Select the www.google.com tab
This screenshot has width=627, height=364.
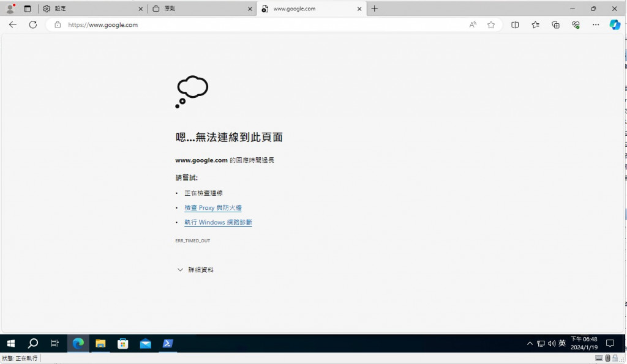coord(312,9)
